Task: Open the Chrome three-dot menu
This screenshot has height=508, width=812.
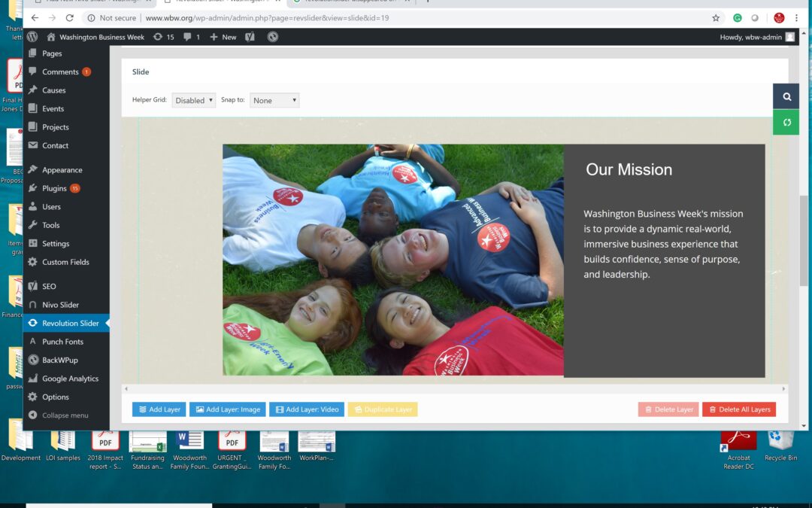Action: point(796,17)
